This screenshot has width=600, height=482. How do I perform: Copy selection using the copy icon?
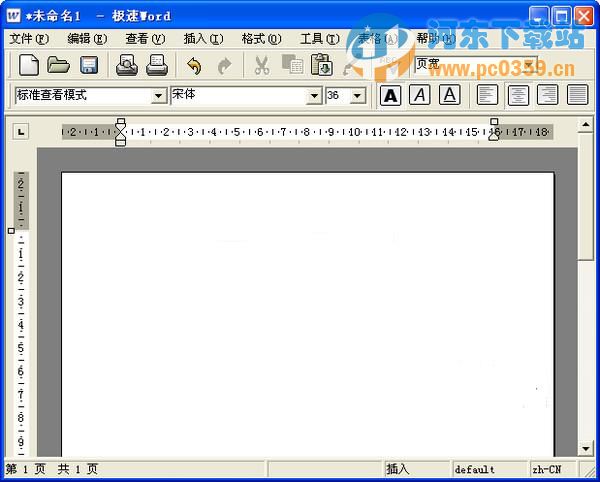pos(292,65)
